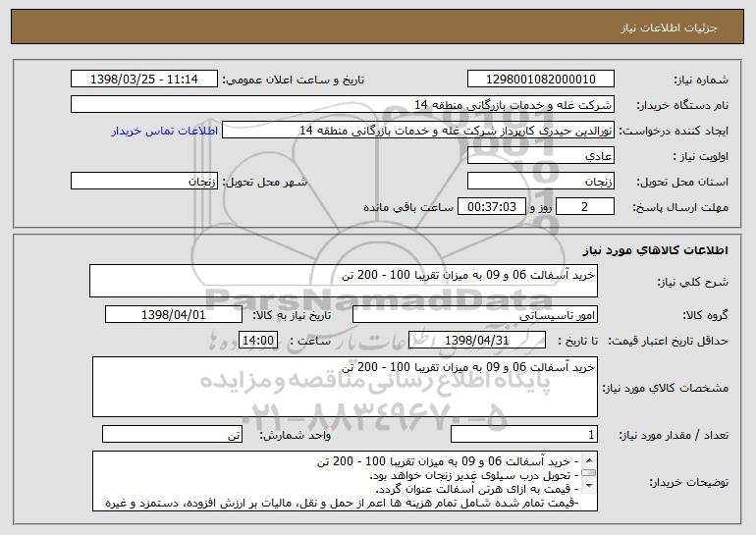
Task: Click the label اولویت نیاز
Action: pos(701,157)
